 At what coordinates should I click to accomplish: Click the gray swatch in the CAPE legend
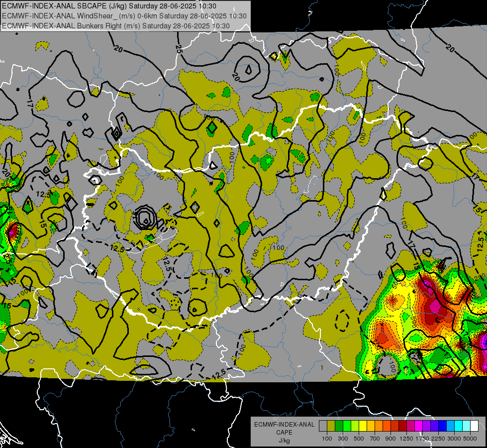(x=323, y=426)
